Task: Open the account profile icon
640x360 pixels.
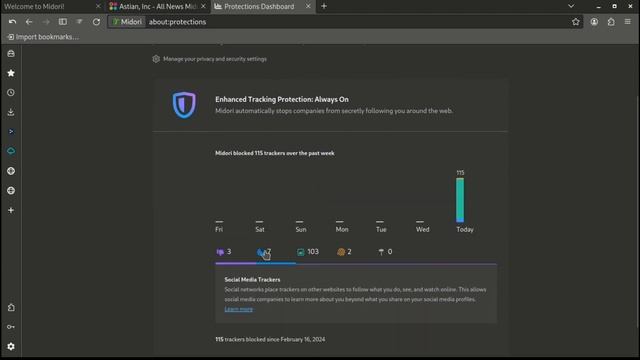Action: tap(594, 22)
